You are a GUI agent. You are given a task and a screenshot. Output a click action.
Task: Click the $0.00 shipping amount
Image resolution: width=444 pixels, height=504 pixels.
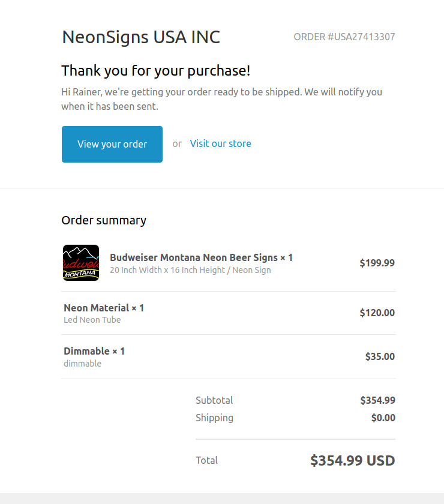(x=383, y=418)
